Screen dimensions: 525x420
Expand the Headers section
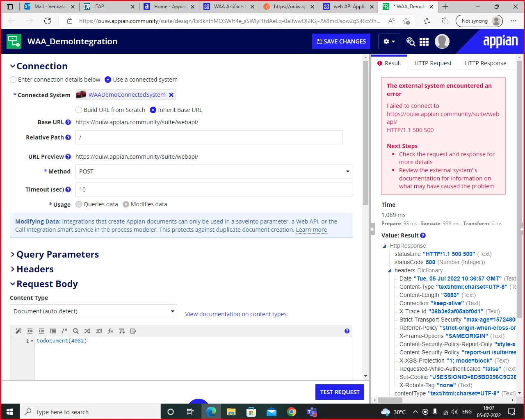pyautogui.click(x=13, y=269)
